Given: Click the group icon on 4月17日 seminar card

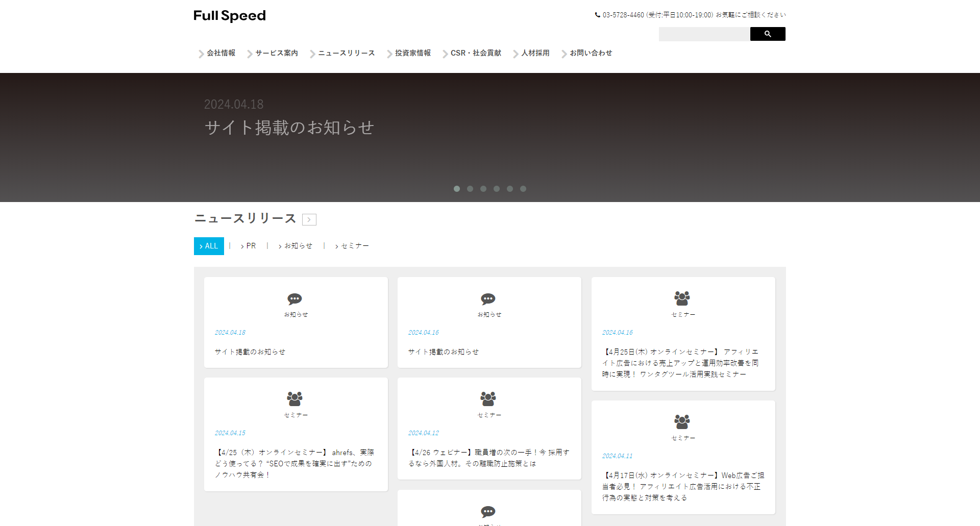Looking at the screenshot, I should pos(682,421).
